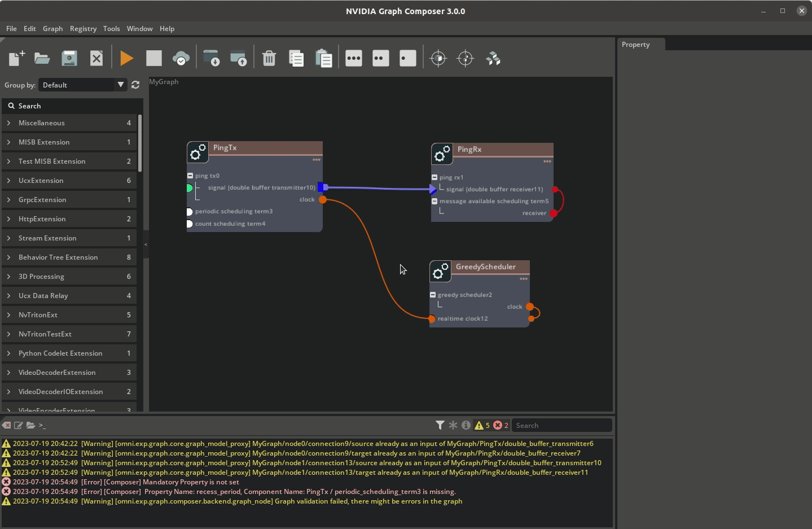Click the window upload arrow icon

(239, 58)
